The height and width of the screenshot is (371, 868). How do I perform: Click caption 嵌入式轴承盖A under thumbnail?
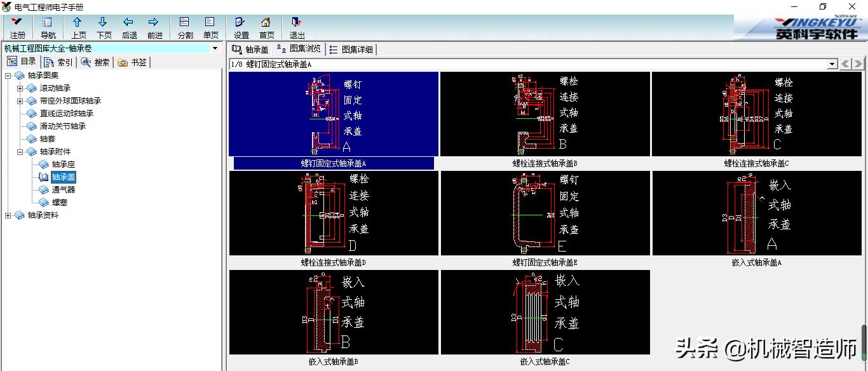[757, 262]
